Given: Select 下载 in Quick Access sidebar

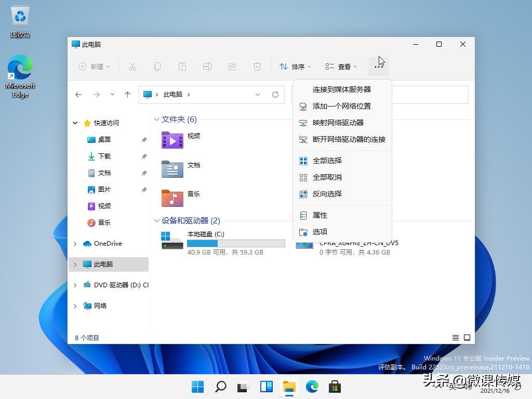Looking at the screenshot, I should pyautogui.click(x=104, y=156).
